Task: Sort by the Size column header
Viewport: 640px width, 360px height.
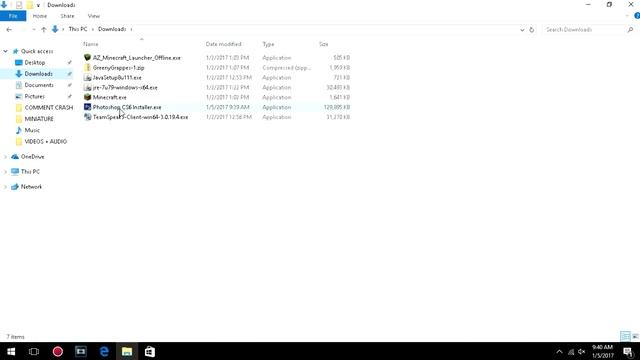Action: coord(324,44)
